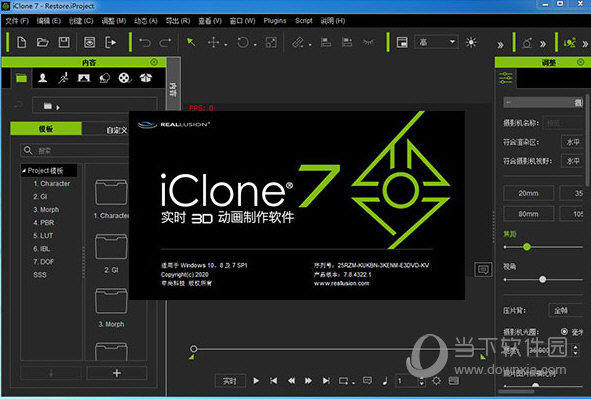Click the sun lighting icon in the toolbar
The width and height of the screenshot is (591, 399).
tap(471, 42)
